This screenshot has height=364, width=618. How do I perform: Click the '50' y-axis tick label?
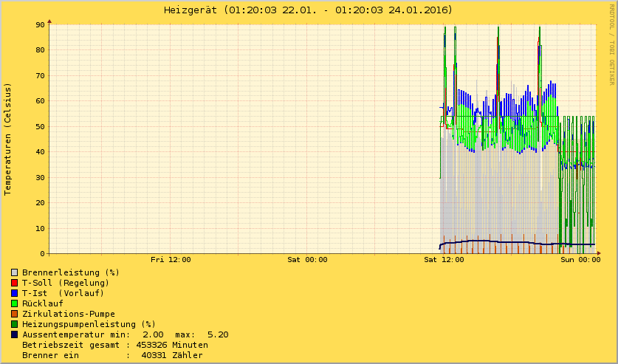pyautogui.click(x=40, y=126)
